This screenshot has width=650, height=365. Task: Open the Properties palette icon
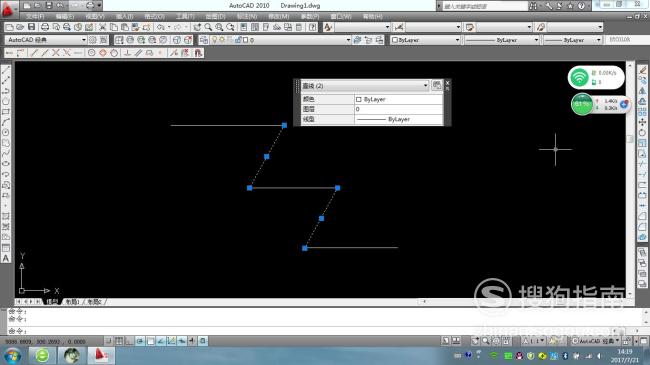click(x=244, y=27)
